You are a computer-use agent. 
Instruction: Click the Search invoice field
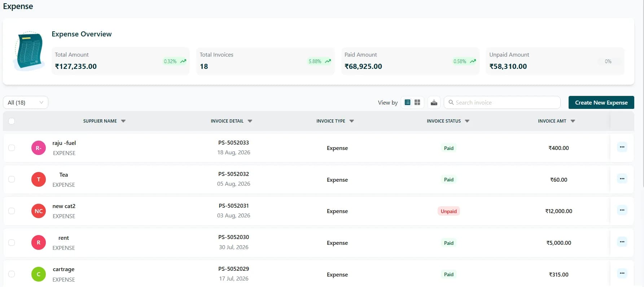pyautogui.click(x=502, y=102)
